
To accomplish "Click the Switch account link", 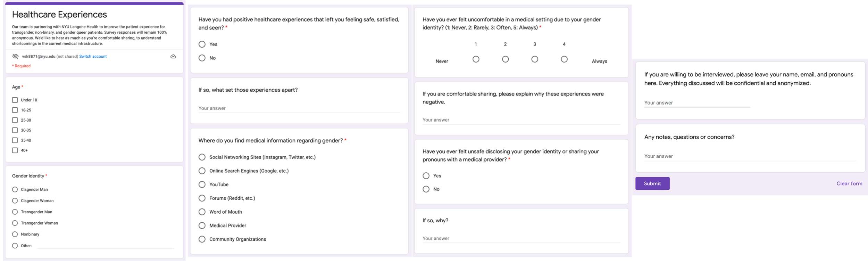I will [x=93, y=56].
